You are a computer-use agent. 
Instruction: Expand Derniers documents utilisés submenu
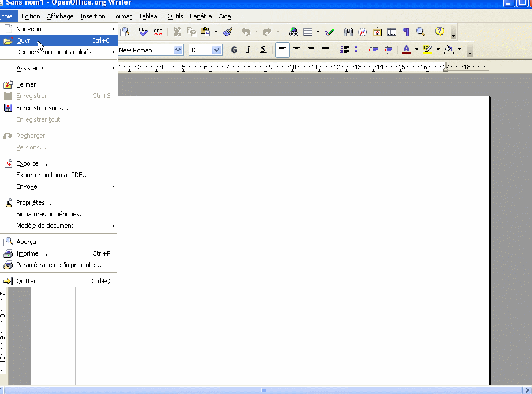point(59,52)
